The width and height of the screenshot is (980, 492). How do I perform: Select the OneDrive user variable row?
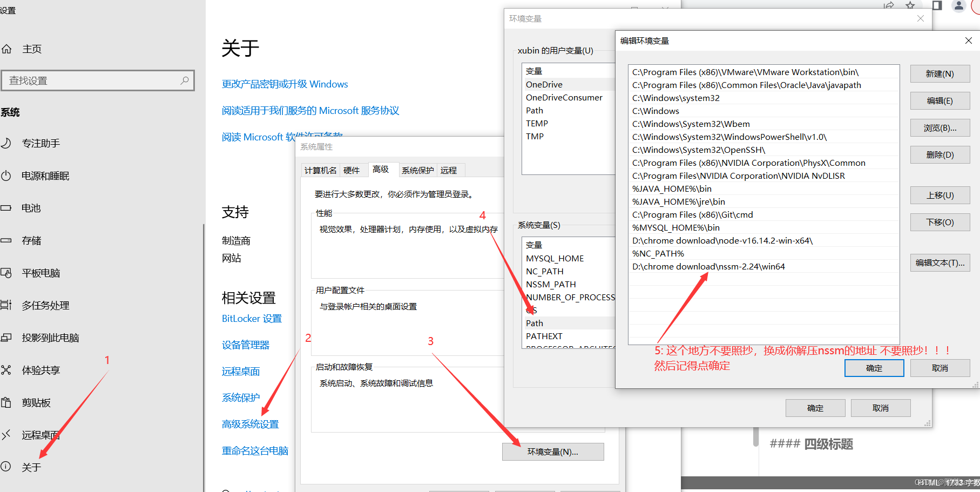pos(569,85)
